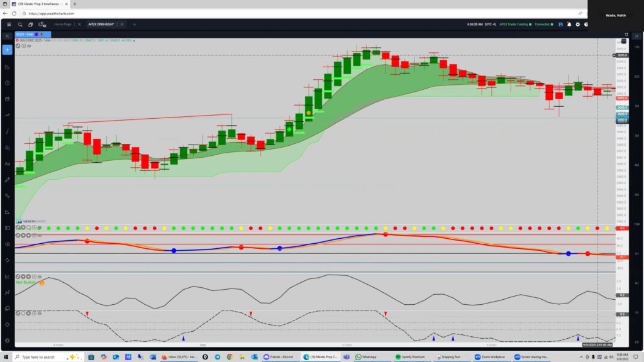This screenshot has height=362, width=644.
Task: Add a new workspace tab
Action: pos(134,25)
